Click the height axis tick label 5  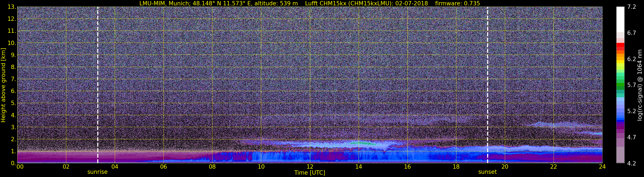pyautogui.click(x=13, y=103)
